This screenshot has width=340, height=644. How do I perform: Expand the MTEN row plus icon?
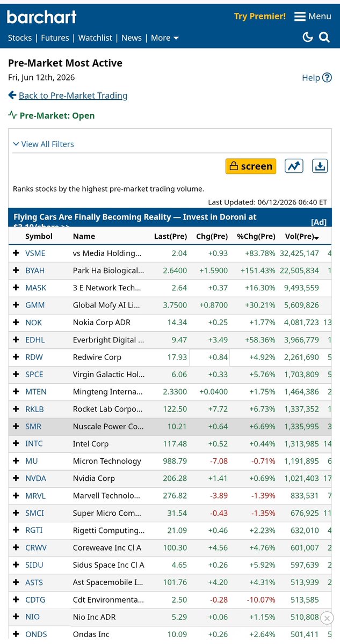pos(16,392)
